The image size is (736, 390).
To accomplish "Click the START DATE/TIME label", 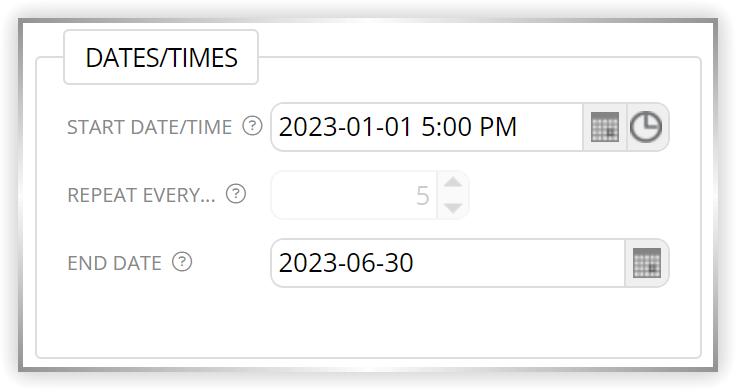I will click(x=149, y=127).
